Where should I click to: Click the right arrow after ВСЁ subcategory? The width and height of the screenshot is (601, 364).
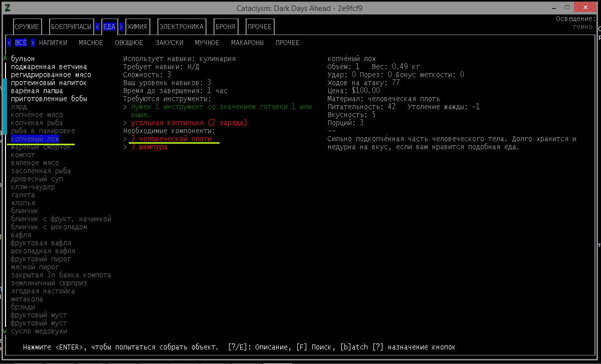[x=33, y=43]
